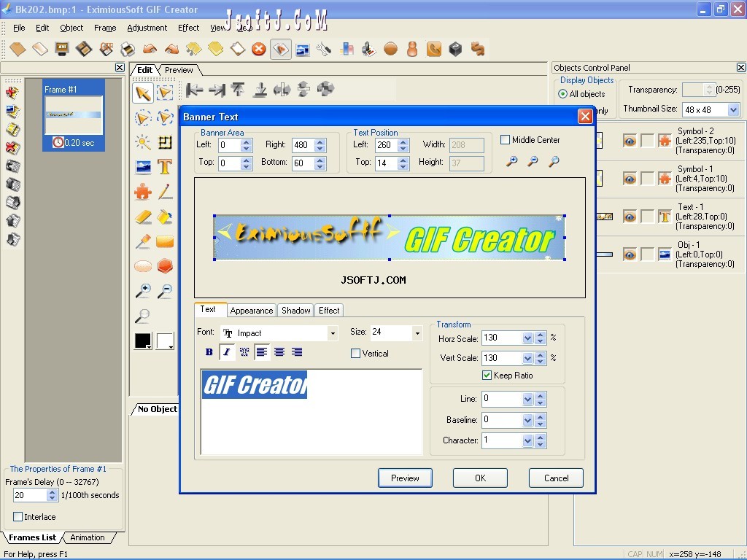Viewport: 747px width, 560px height.
Task: Click the film strip toolbar icon
Action: (x=84, y=49)
